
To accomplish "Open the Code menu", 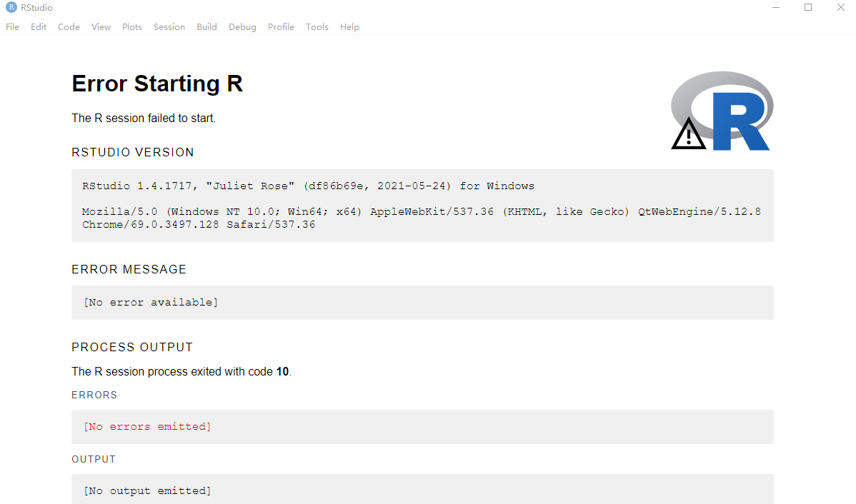I will (x=68, y=26).
